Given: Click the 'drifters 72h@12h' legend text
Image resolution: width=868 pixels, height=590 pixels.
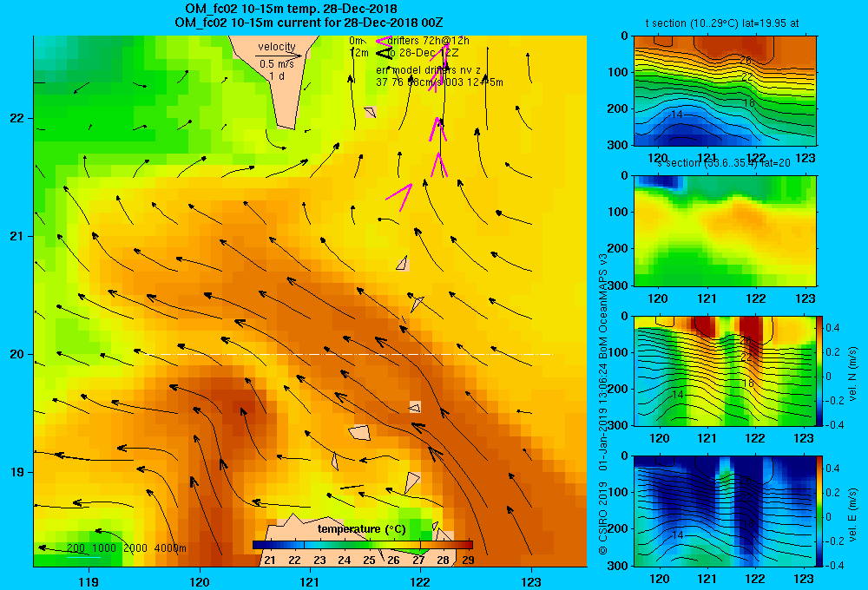Looking at the screenshot, I should coord(429,41).
